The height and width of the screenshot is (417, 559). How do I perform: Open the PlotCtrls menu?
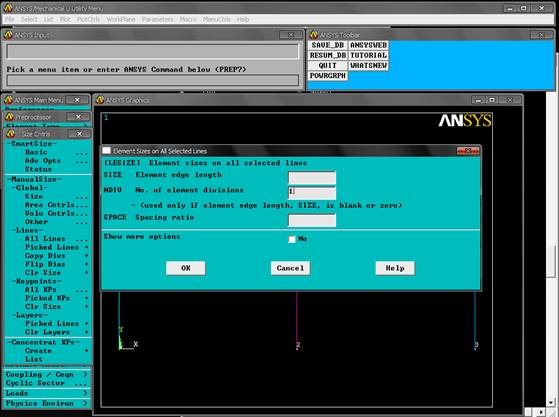click(88, 20)
